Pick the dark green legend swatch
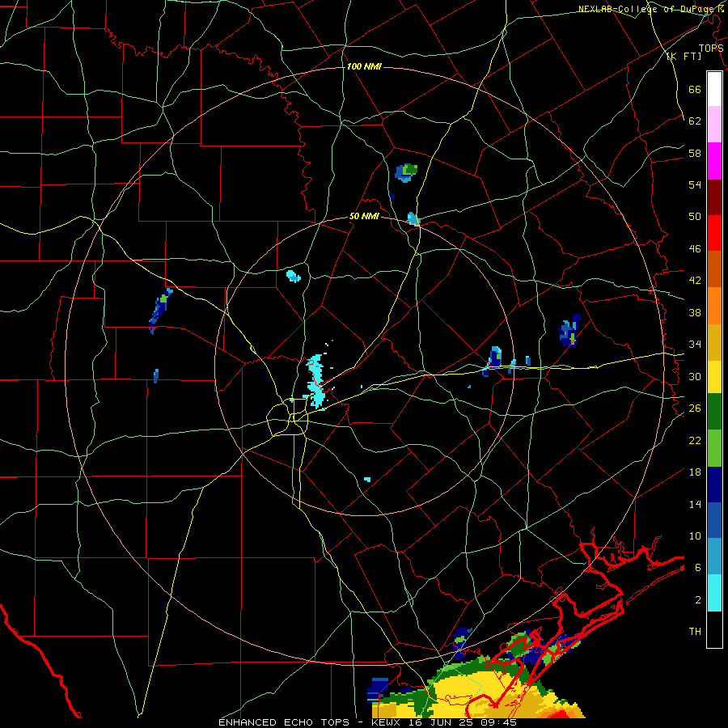 [714, 412]
